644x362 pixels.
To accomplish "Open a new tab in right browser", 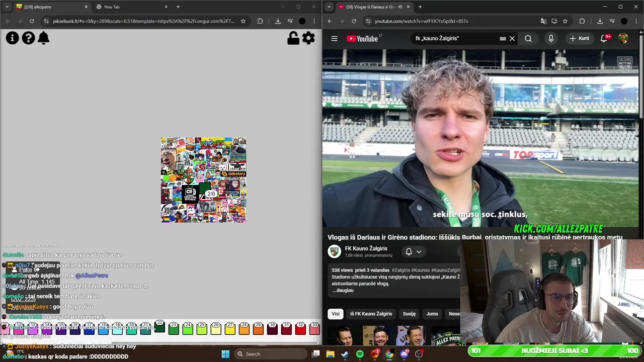I will click(x=420, y=7).
